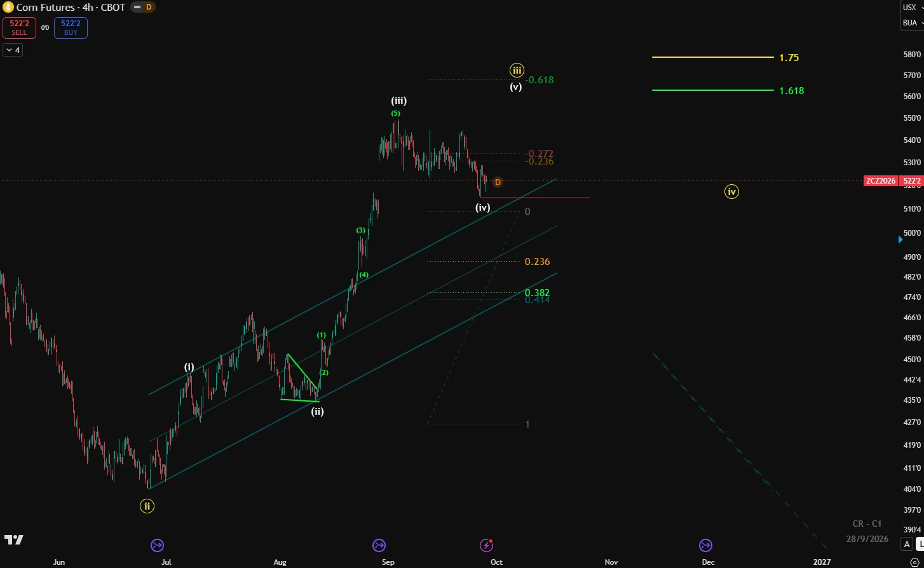This screenshot has width=924, height=568.
Task: Click the white (iii) wave label
Action: [399, 100]
